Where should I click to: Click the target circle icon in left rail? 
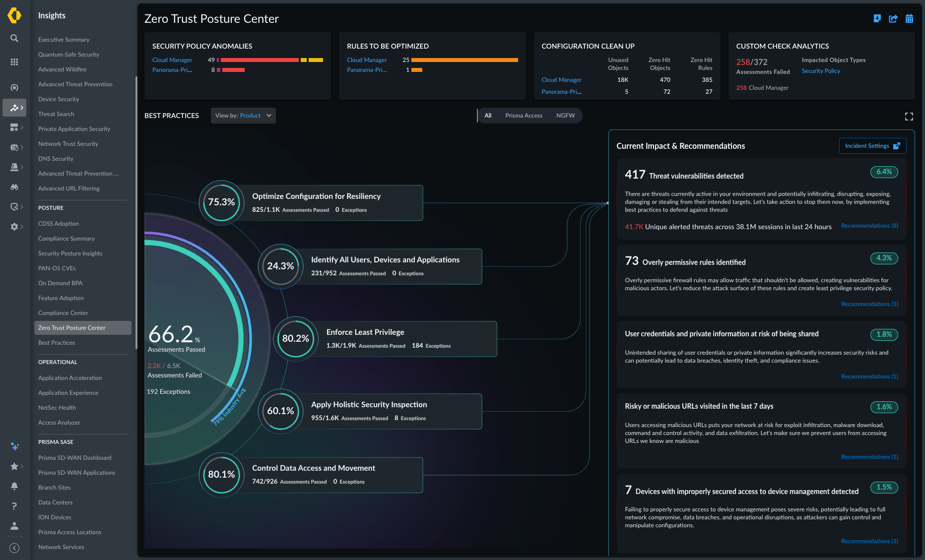(14, 88)
